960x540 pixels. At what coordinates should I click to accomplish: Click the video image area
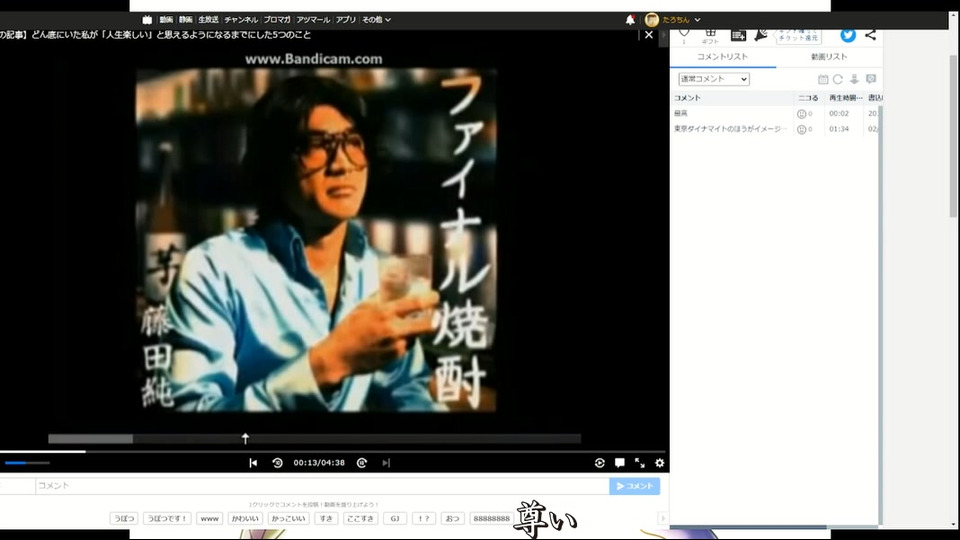315,239
